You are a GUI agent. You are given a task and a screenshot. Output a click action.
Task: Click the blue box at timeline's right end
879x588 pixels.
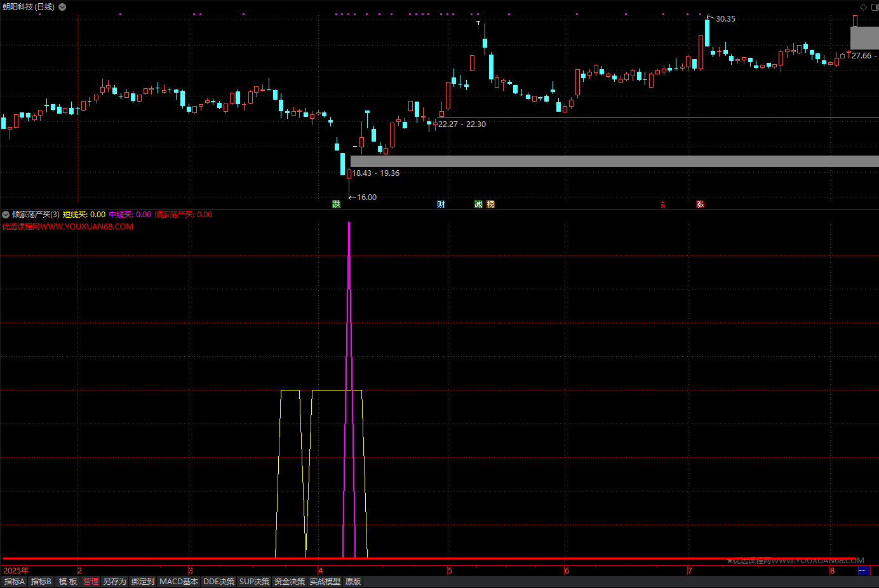863,570
